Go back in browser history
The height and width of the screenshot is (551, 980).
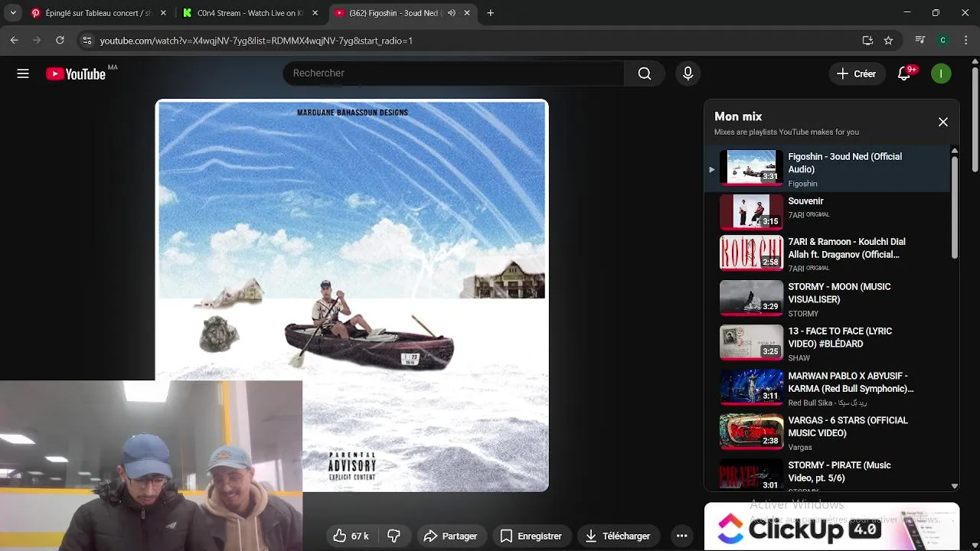15,41
